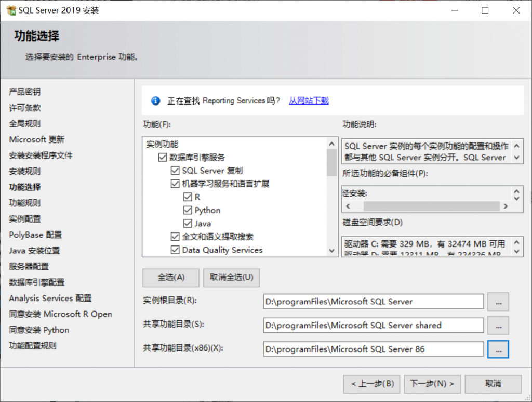The image size is (532, 402).
Task: Click the 实例根目录 path input field
Action: [x=373, y=302]
